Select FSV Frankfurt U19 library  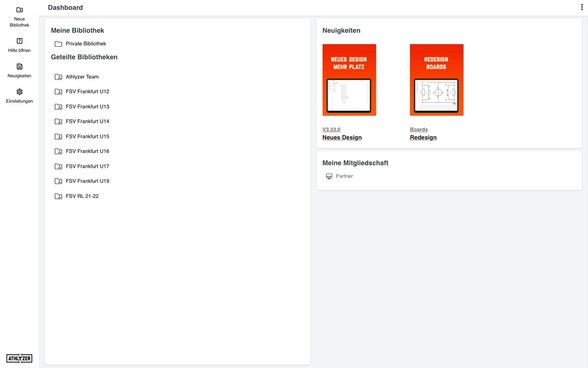[x=87, y=181]
